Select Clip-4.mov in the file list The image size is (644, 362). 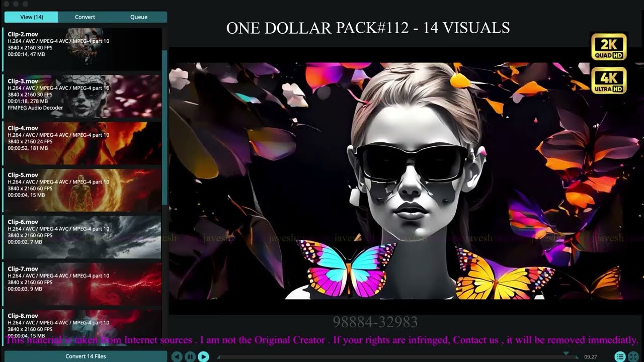pyautogui.click(x=82, y=143)
